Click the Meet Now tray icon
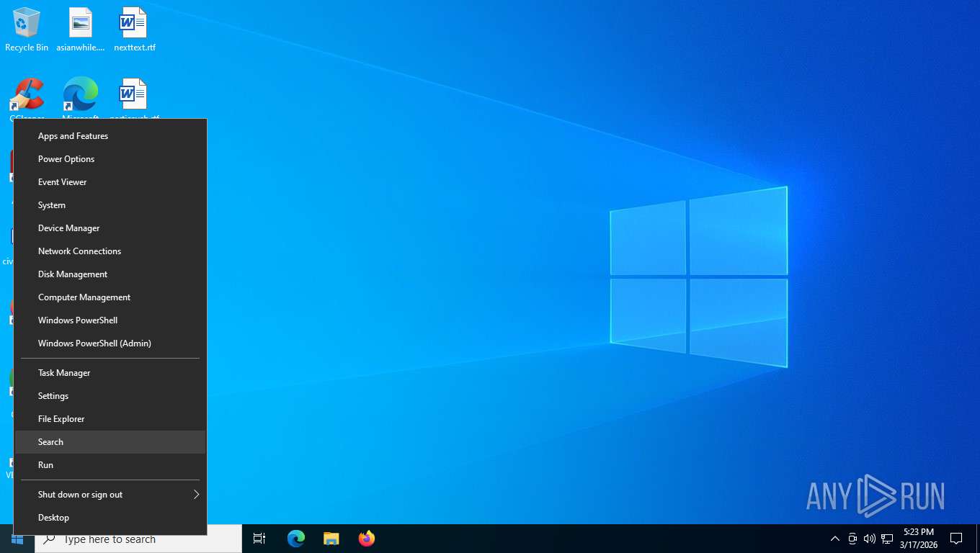This screenshot has height=553, width=980. (852, 539)
